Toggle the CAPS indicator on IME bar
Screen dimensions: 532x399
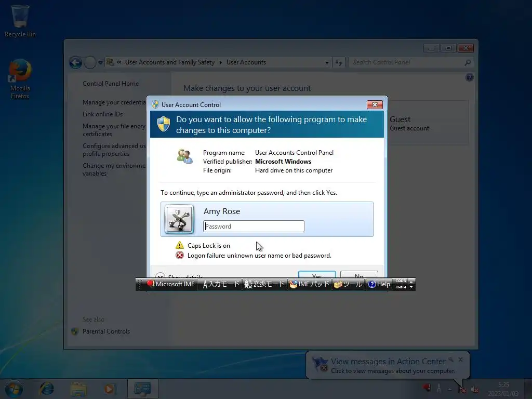pos(401,281)
